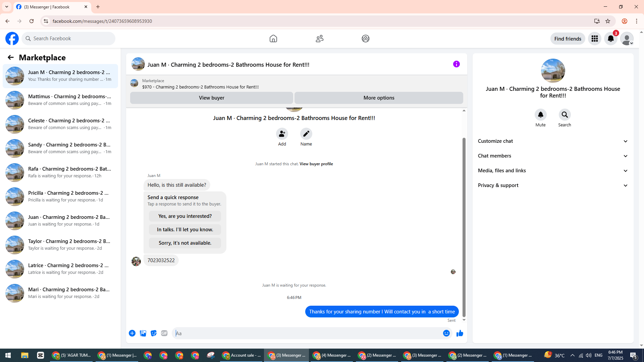This screenshot has height=362, width=644.
Task: Open the sticker picker icon
Action: click(154, 333)
